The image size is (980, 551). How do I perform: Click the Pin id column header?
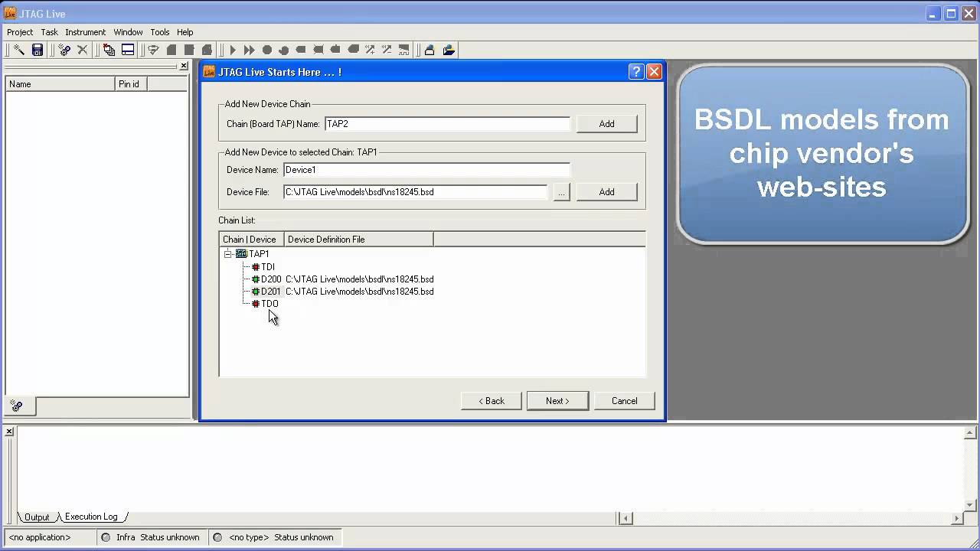131,84
